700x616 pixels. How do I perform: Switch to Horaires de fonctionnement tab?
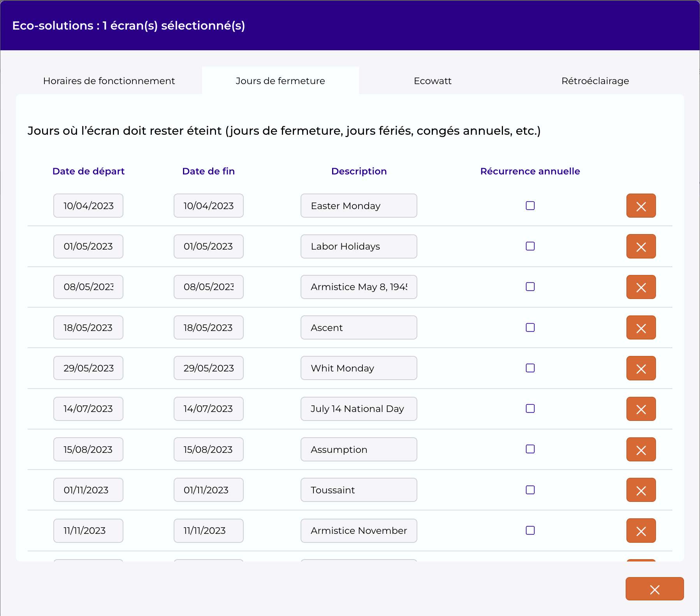[x=109, y=81]
